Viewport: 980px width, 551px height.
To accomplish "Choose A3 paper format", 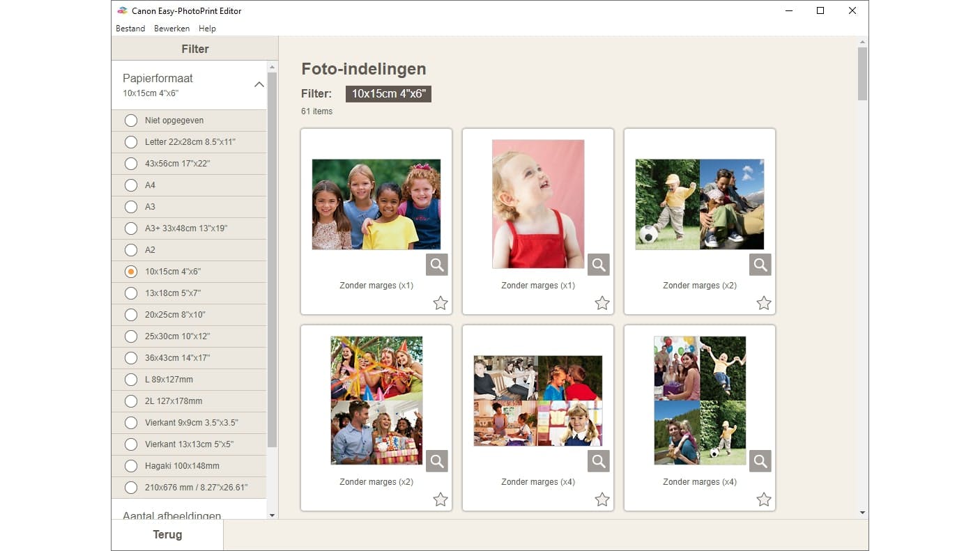I will tap(189, 207).
